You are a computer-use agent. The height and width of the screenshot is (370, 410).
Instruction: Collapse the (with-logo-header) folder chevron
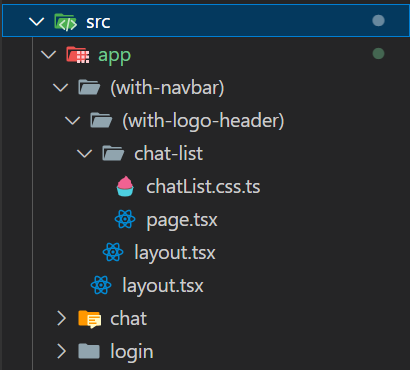(73, 120)
